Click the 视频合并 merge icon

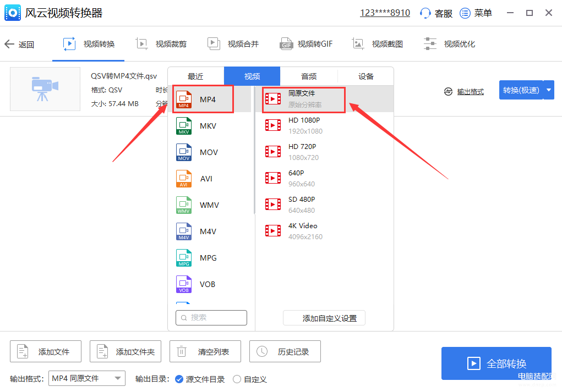coord(214,43)
